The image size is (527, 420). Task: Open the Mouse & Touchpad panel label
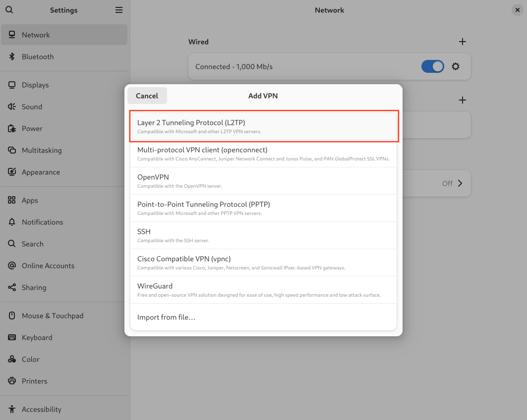[x=53, y=316]
